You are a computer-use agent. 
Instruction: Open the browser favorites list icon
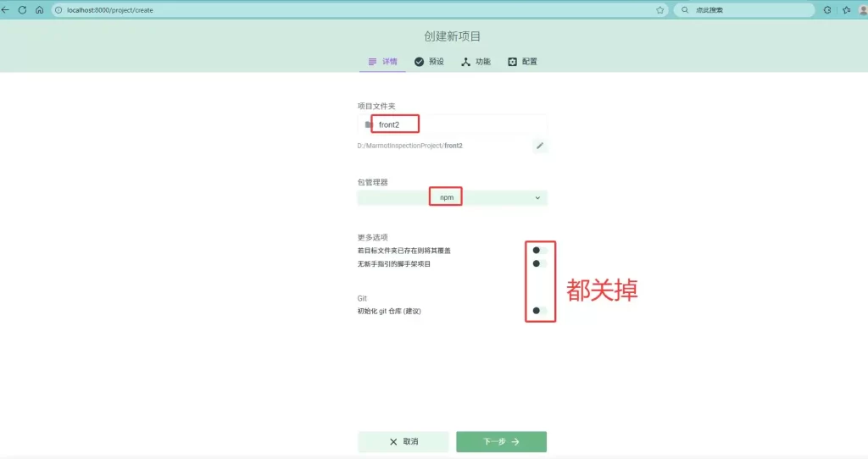coord(846,10)
